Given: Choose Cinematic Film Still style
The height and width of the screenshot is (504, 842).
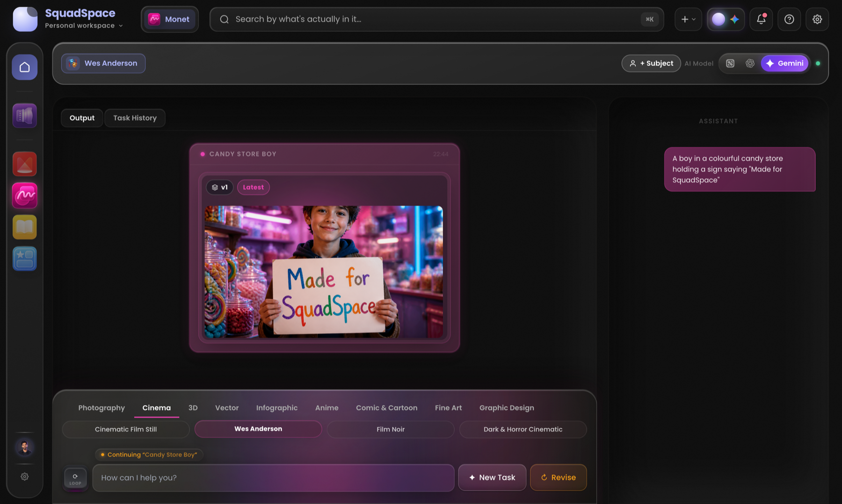Looking at the screenshot, I should 126,429.
